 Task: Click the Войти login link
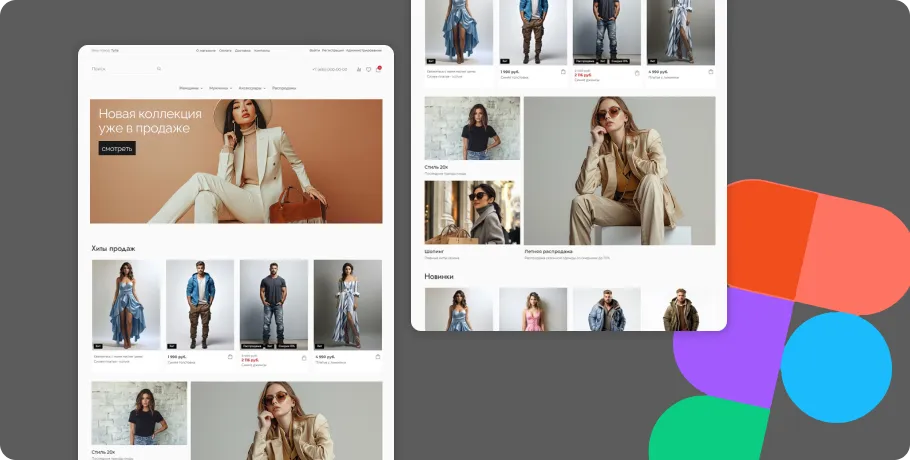(x=315, y=50)
